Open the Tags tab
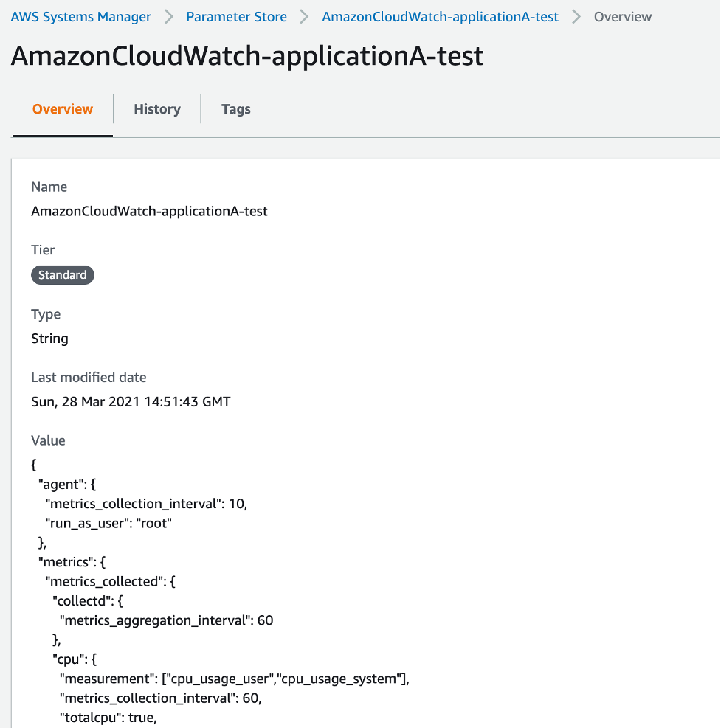721x728 pixels. pyautogui.click(x=235, y=108)
